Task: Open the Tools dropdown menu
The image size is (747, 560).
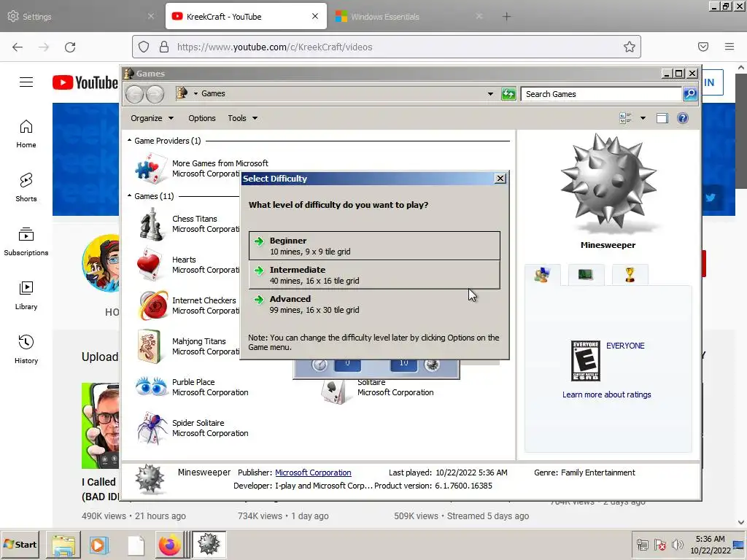Action: (242, 118)
